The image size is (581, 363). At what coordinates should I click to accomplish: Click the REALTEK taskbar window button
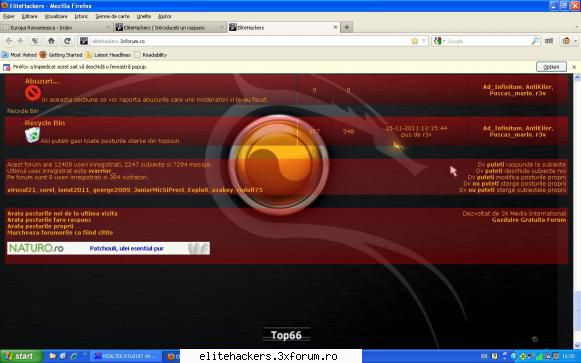point(126,356)
